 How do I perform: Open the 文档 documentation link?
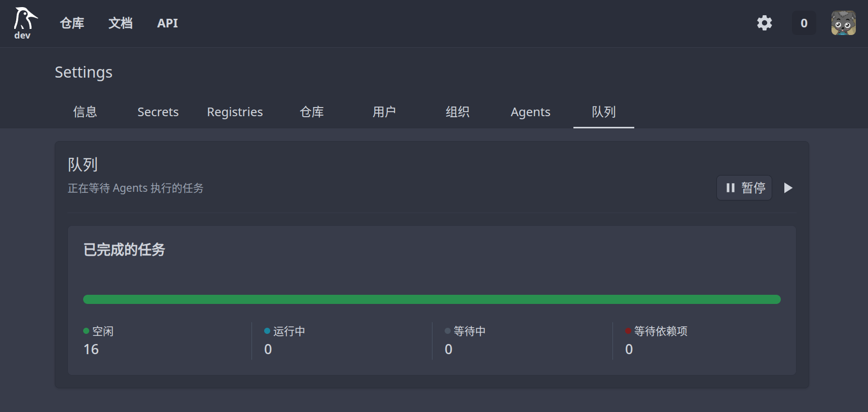(121, 23)
